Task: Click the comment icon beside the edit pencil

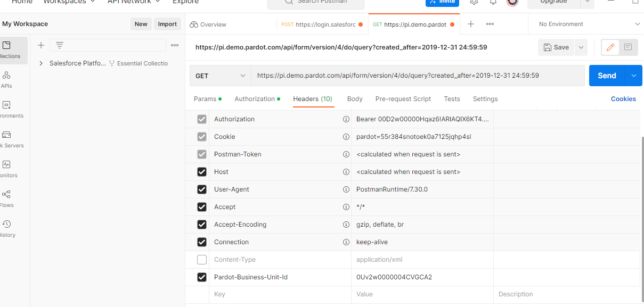Action: coord(628,47)
